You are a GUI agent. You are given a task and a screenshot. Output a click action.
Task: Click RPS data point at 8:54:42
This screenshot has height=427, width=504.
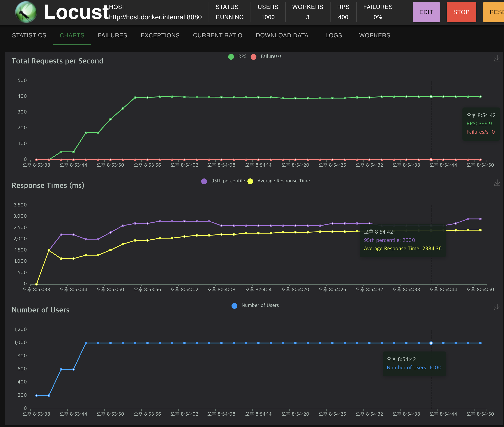click(x=431, y=97)
